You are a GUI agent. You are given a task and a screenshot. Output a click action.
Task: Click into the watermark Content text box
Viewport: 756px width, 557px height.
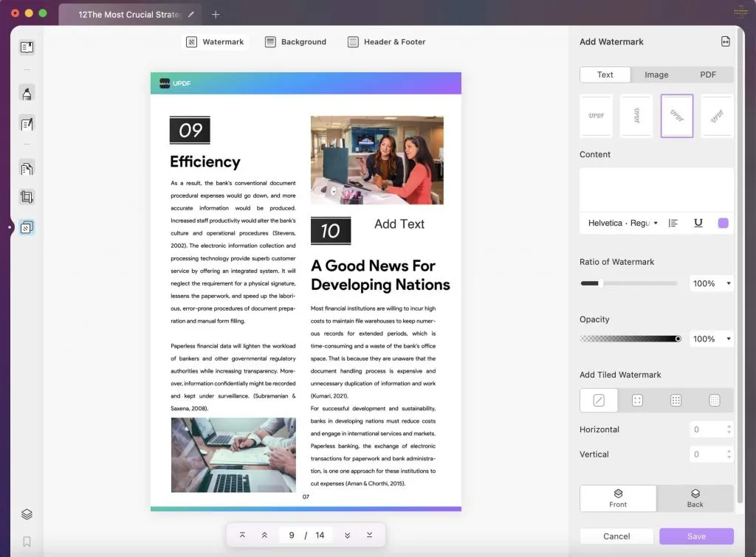coord(656,190)
